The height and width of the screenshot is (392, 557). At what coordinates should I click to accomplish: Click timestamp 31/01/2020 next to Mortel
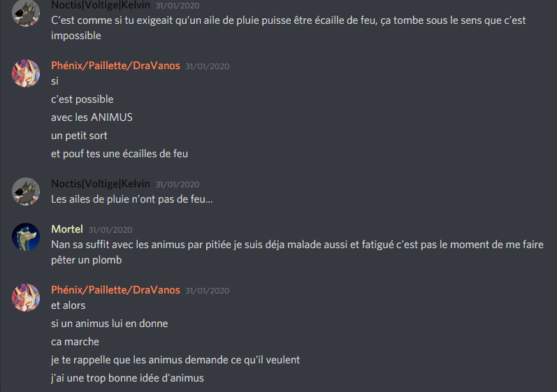(110, 230)
